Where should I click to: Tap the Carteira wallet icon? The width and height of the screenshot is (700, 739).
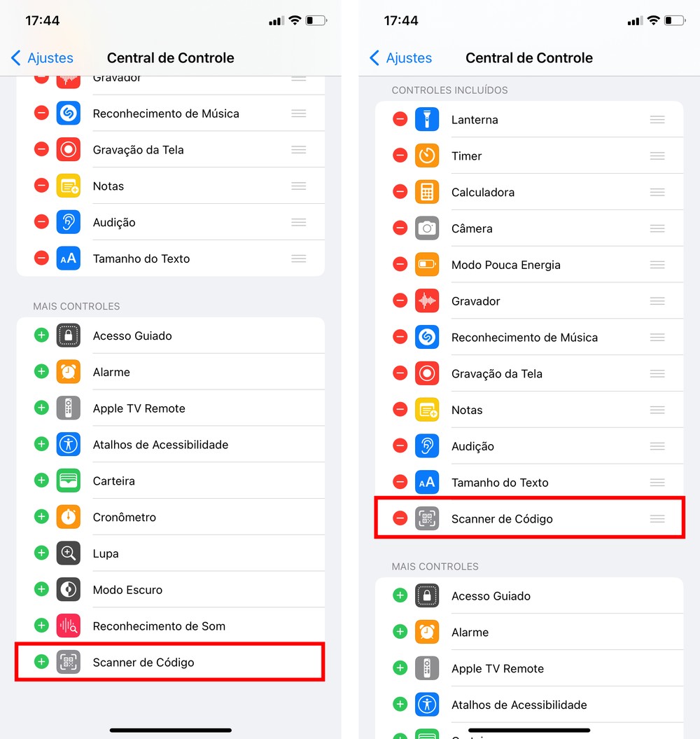coord(69,481)
